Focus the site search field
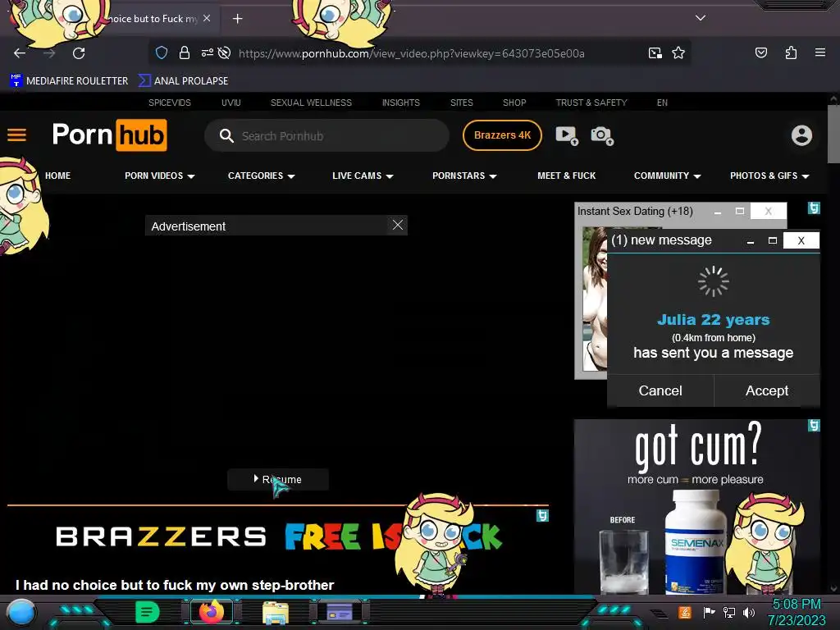Screen dimensions: 840x630 point(326,136)
